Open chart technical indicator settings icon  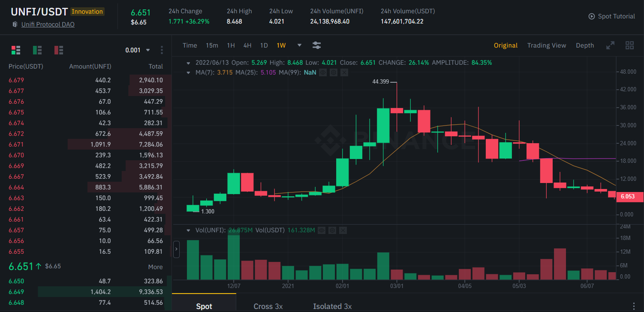[317, 45]
